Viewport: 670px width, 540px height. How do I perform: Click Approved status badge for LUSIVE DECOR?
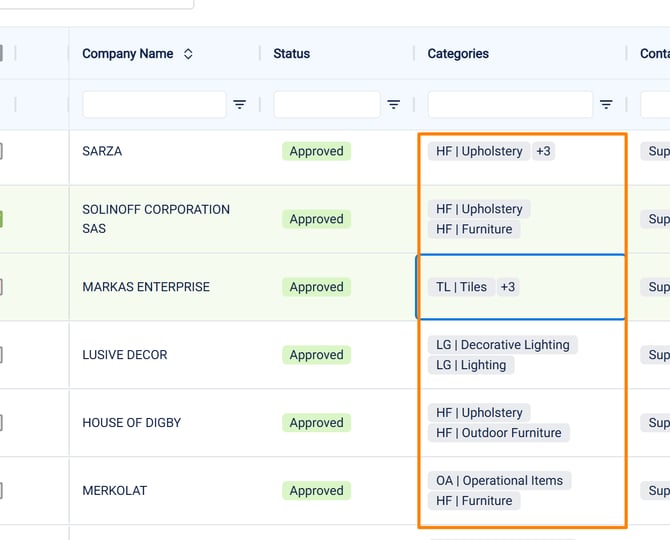pyautogui.click(x=316, y=355)
